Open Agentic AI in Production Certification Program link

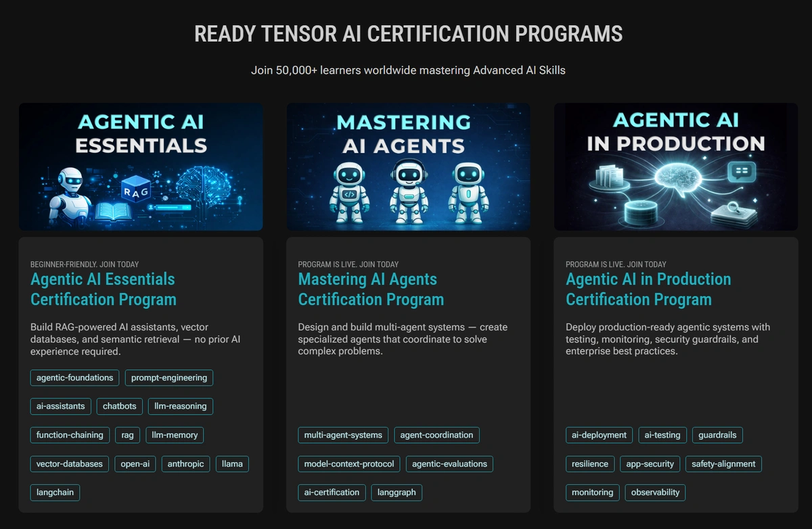pos(648,290)
